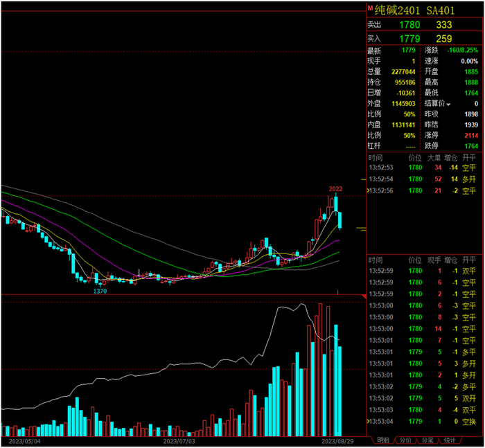This screenshot has width=485, height=448.
Task: Click the 开盘 value 1885
Action: pyautogui.click(x=471, y=72)
